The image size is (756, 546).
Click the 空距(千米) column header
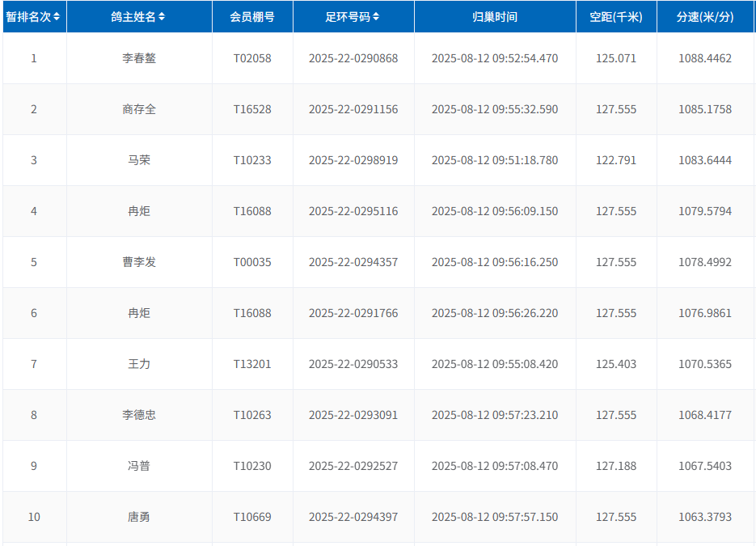click(x=616, y=17)
